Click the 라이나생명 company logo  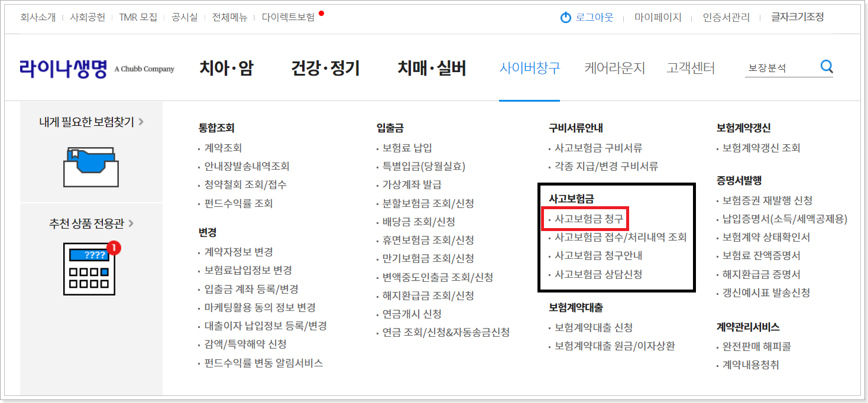click(x=63, y=67)
